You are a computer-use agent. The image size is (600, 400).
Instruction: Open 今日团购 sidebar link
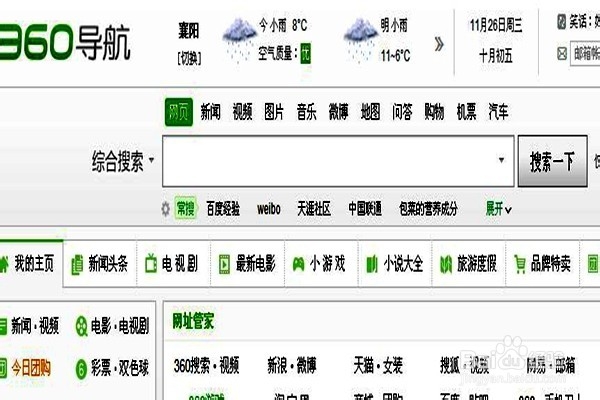(x=31, y=369)
